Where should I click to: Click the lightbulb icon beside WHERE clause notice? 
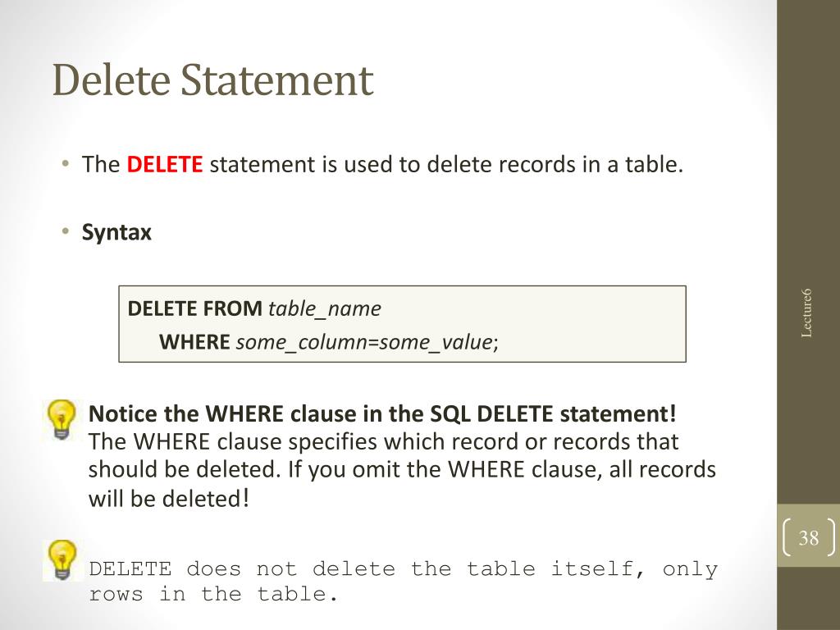click(62, 419)
